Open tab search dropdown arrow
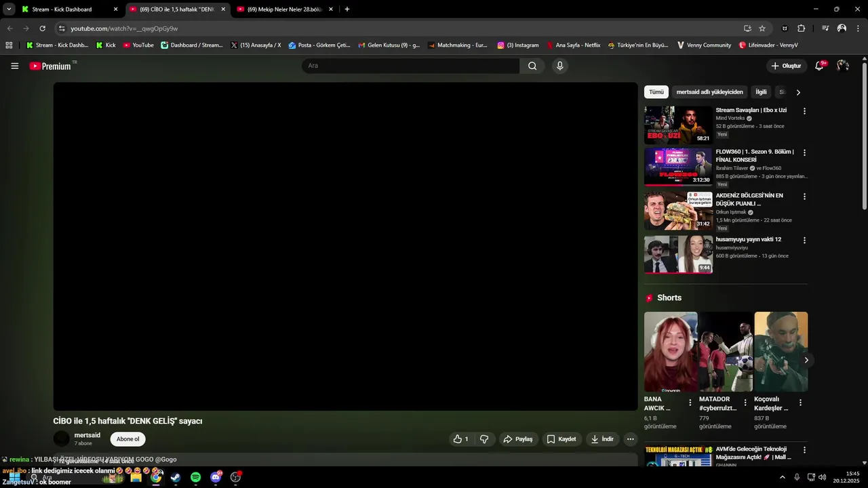The width and height of the screenshot is (868, 488). click(9, 9)
